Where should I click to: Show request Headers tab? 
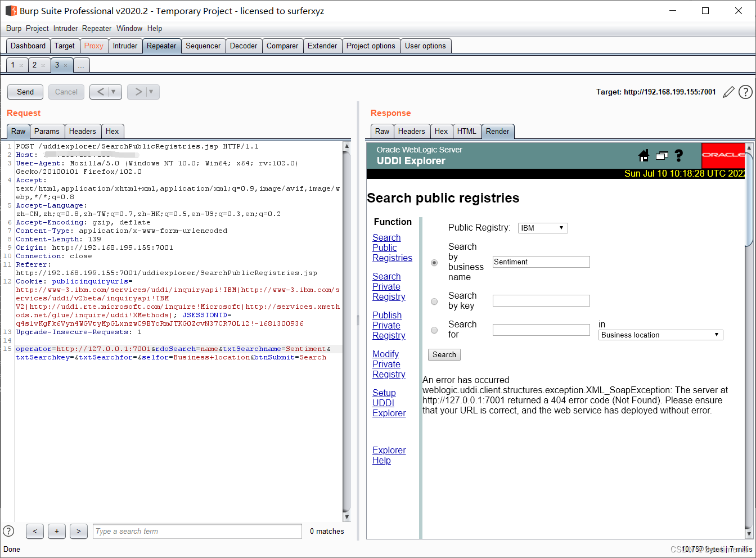pyautogui.click(x=83, y=131)
